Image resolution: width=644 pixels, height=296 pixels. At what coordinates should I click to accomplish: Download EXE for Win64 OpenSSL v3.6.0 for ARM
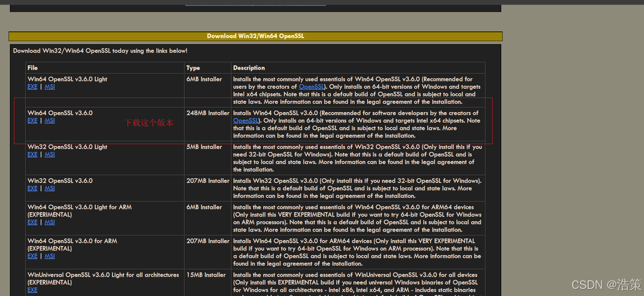click(32, 256)
